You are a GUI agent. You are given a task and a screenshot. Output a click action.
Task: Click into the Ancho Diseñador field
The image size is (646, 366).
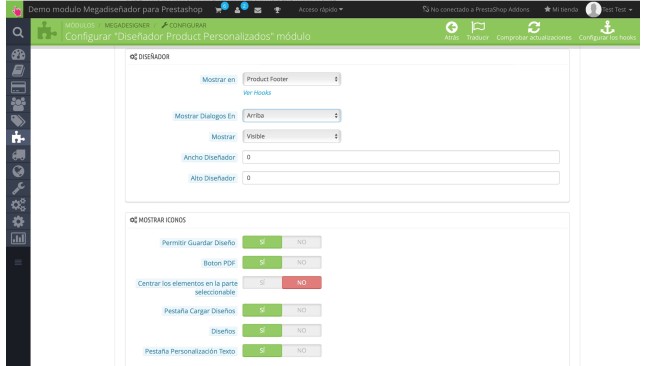click(401, 157)
